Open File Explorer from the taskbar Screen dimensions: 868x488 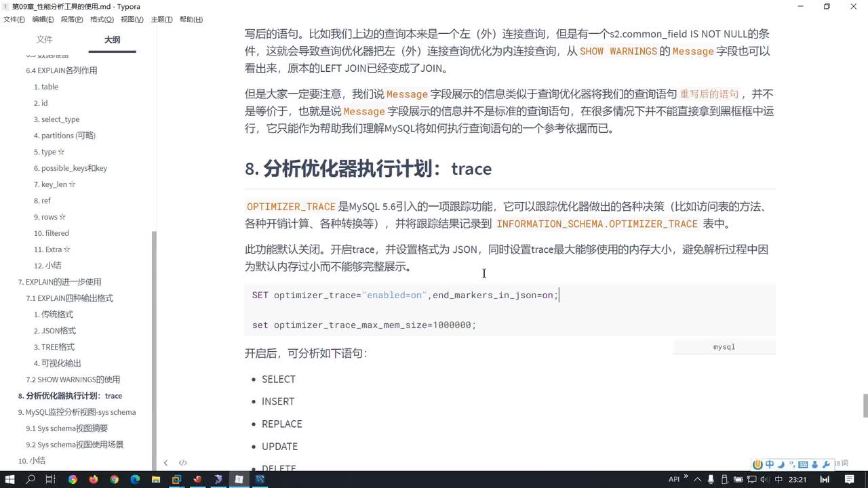(x=155, y=479)
